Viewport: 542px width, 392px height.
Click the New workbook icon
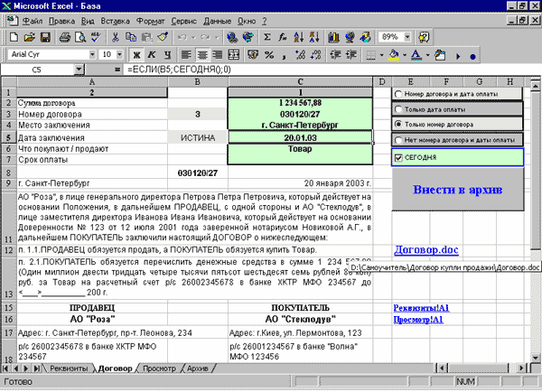point(14,37)
